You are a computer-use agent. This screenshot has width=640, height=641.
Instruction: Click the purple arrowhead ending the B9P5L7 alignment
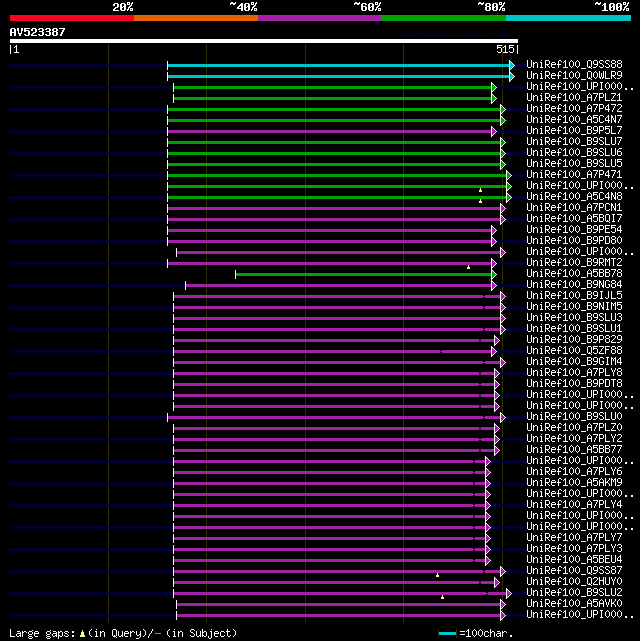click(494, 132)
